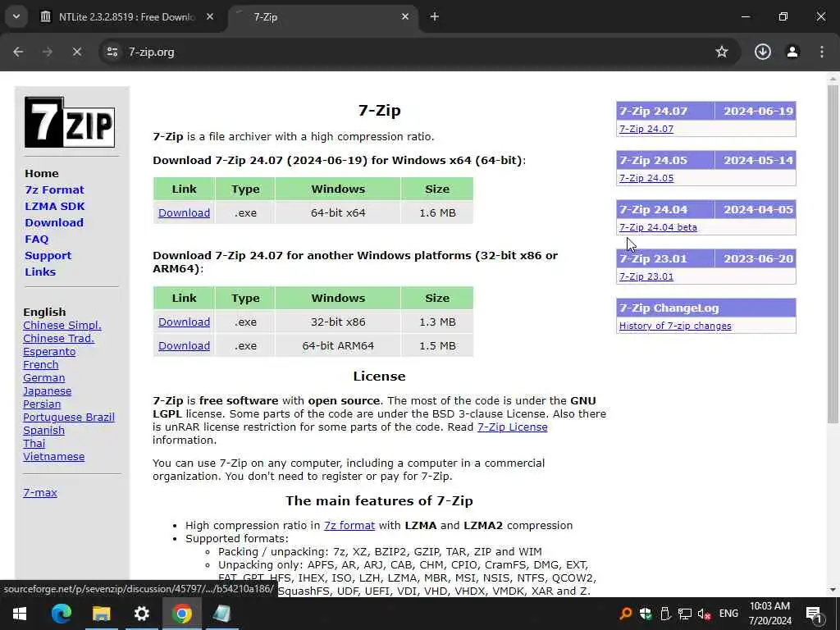840x630 pixels.
Task: Open 7-Zip 24.07 news link
Action: (646, 129)
